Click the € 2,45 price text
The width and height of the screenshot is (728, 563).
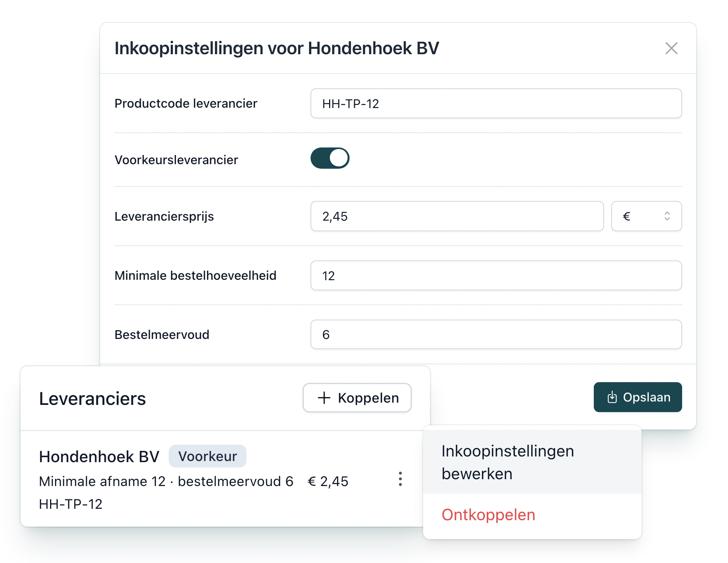click(x=328, y=481)
